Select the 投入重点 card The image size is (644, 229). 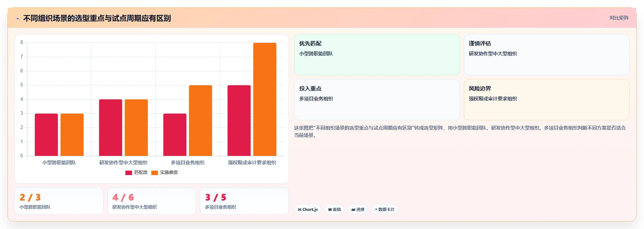377,100
